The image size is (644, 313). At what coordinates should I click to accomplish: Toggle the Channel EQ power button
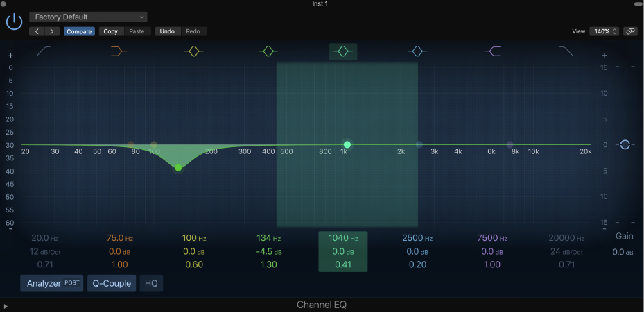click(x=14, y=21)
